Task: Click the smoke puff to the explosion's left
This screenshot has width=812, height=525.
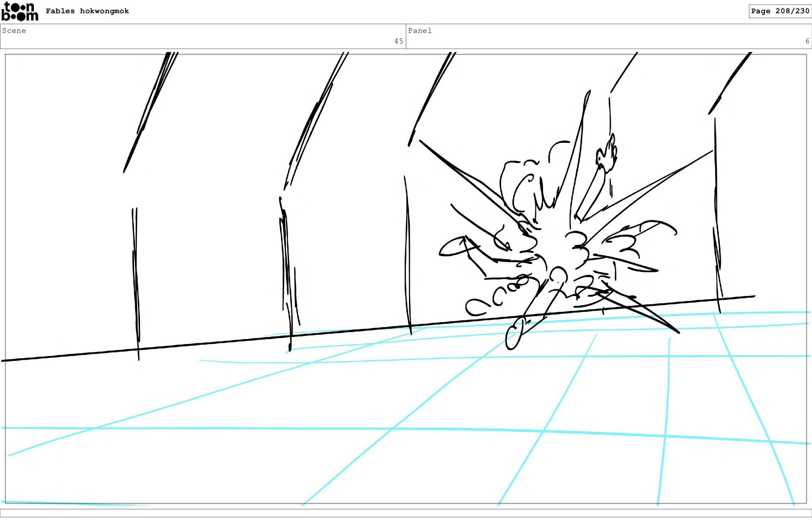Action: 452,248
